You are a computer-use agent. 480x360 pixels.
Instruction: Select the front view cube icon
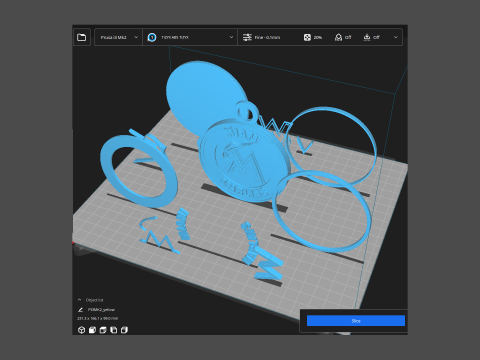coord(92,330)
